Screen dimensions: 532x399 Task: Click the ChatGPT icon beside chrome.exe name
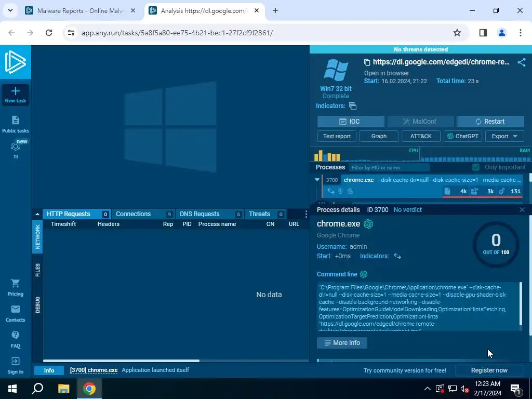(x=368, y=224)
